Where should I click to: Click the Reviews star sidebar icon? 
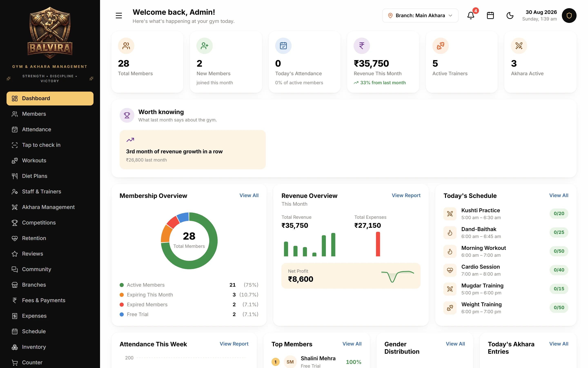coord(14,254)
